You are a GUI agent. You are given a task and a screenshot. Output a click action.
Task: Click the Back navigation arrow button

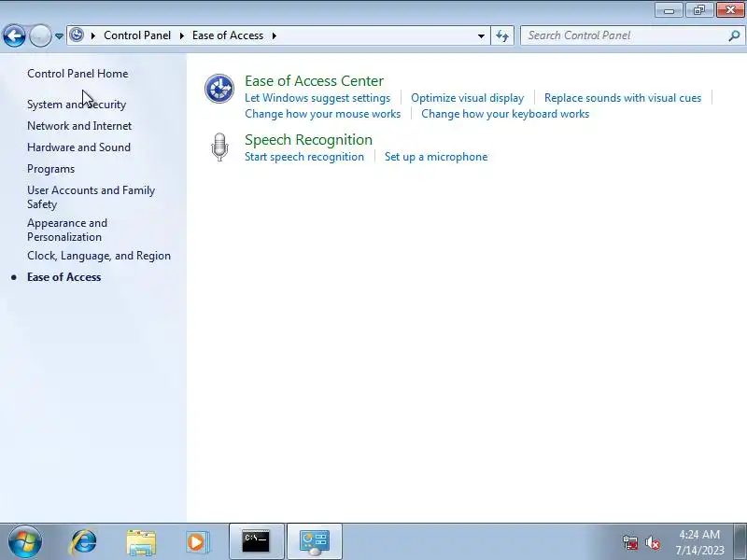click(14, 35)
